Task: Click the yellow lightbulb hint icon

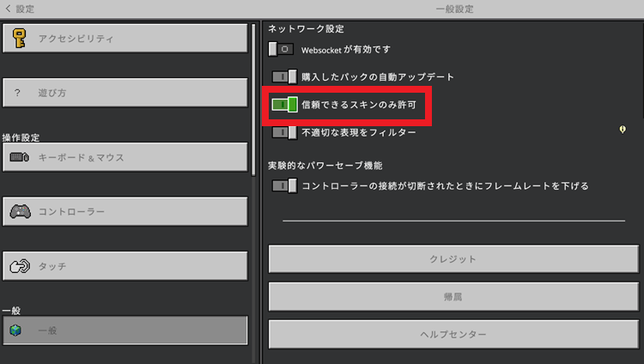Action: [x=623, y=130]
